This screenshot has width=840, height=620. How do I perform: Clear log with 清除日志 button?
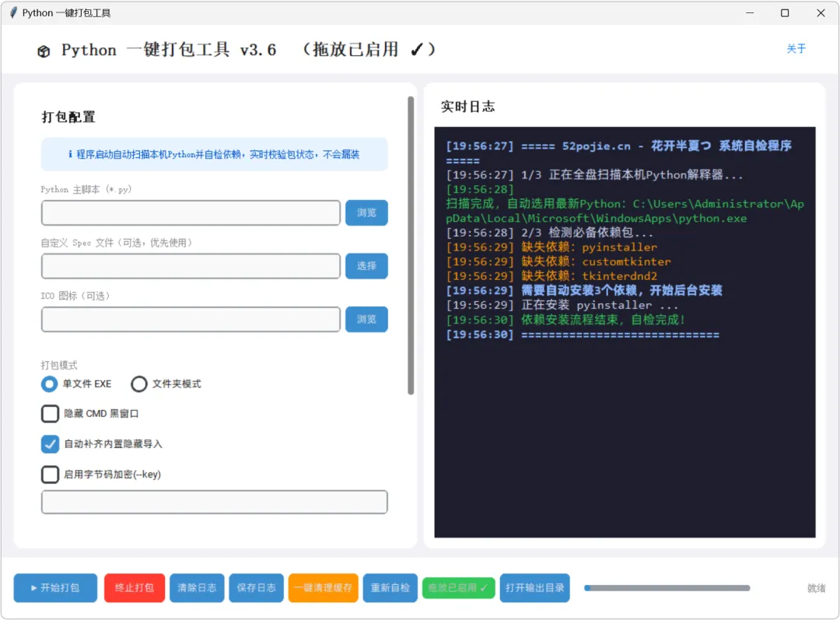coord(197,588)
